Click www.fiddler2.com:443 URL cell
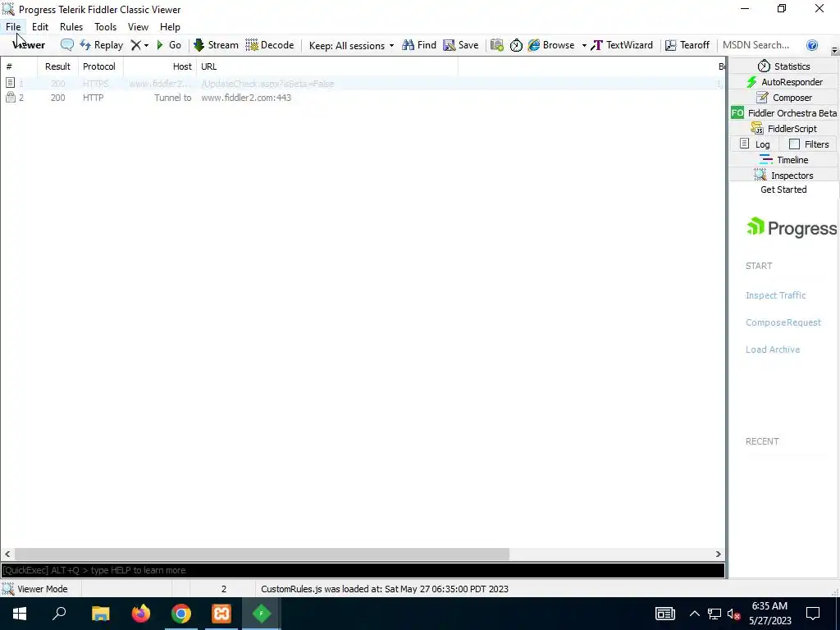Viewport: 840px width, 630px height. (x=246, y=98)
